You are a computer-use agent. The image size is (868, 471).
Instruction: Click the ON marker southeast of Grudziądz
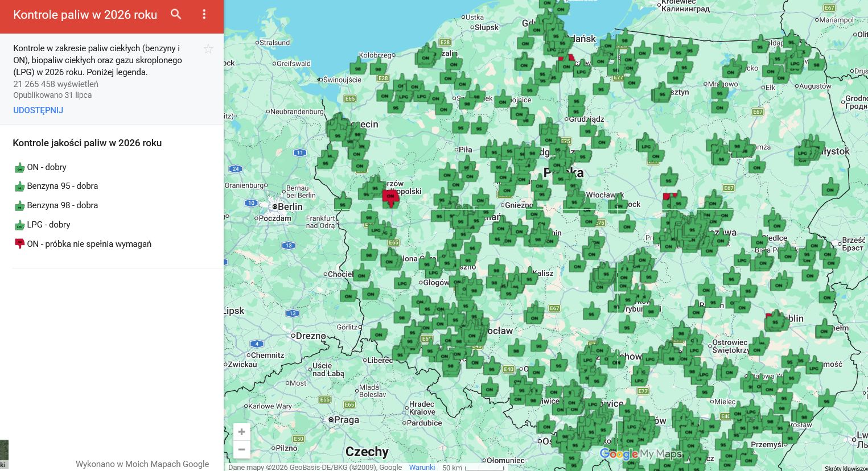(x=602, y=140)
